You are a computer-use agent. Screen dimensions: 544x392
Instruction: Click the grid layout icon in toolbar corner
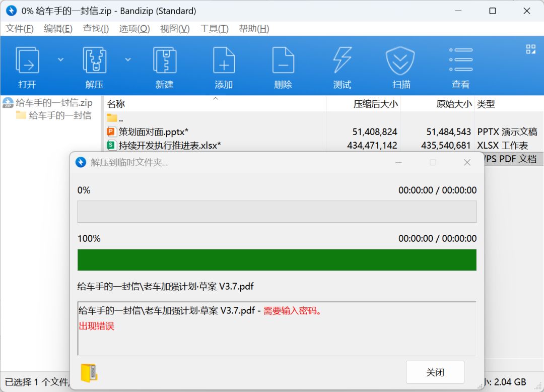531,49
